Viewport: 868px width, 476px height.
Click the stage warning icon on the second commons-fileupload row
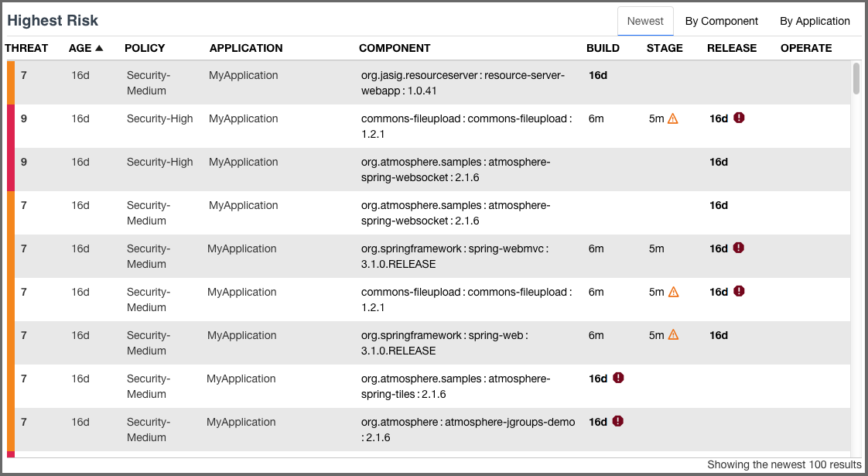pos(672,292)
